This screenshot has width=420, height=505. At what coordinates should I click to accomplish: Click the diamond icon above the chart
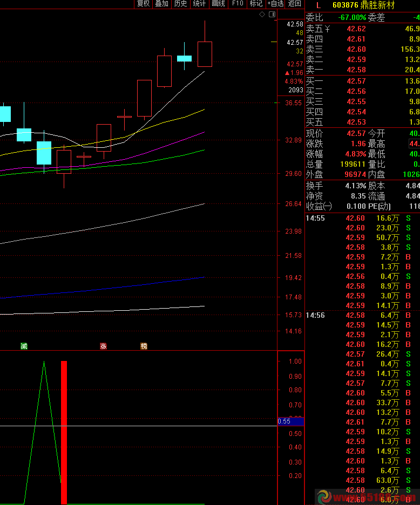point(262,14)
